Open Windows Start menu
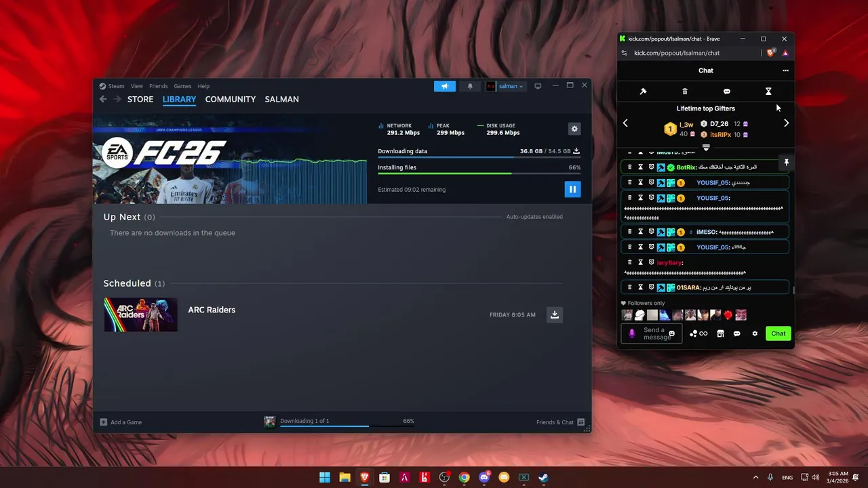This screenshot has width=868, height=488. (325, 477)
